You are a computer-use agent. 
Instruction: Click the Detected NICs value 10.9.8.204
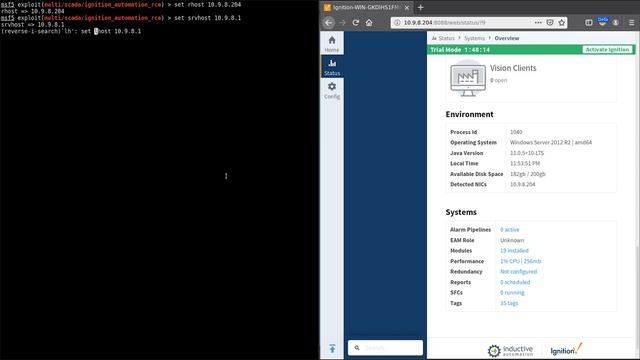(x=522, y=184)
